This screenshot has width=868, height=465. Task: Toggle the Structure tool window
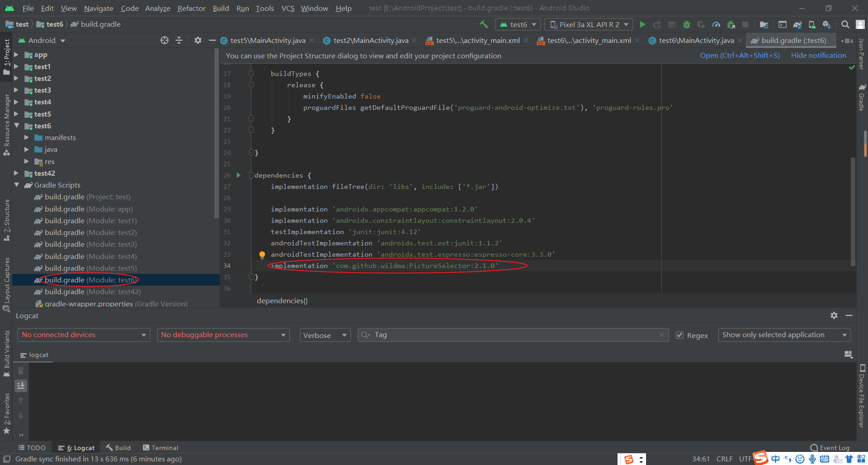(7, 220)
